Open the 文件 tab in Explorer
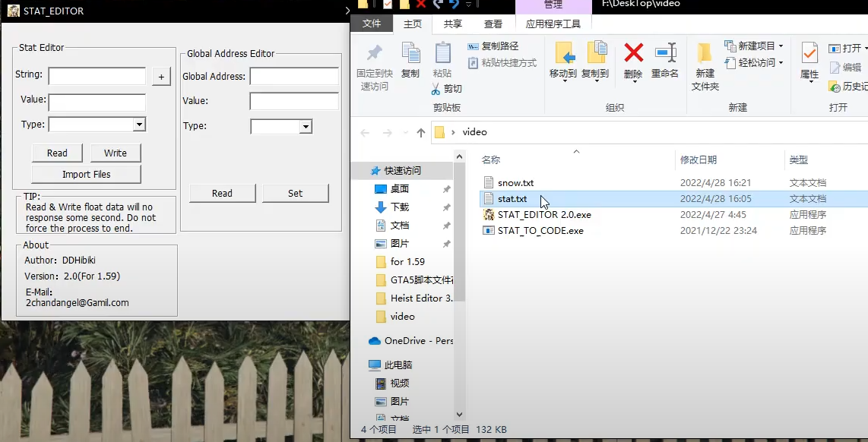Viewport: 868px width, 442px height. coord(372,24)
